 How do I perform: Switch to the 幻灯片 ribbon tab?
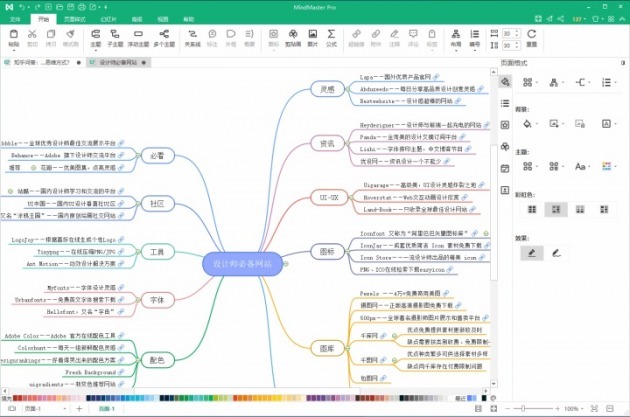pyautogui.click(x=108, y=19)
